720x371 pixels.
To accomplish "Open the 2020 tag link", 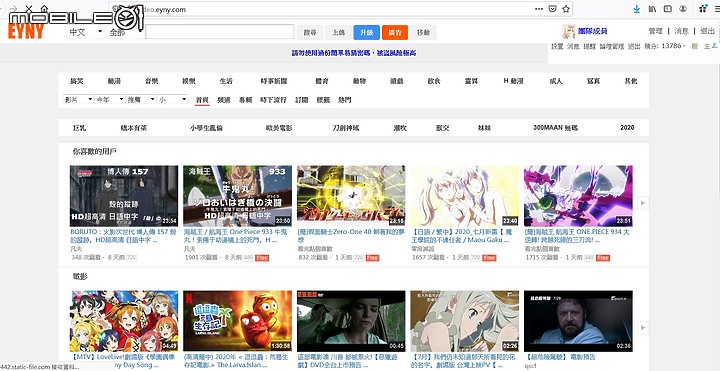I will click(627, 128).
